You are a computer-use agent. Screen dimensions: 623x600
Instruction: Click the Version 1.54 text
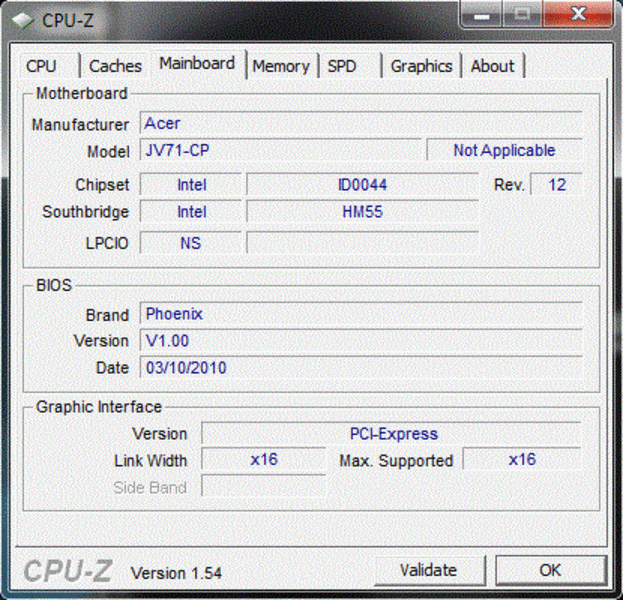click(x=176, y=573)
